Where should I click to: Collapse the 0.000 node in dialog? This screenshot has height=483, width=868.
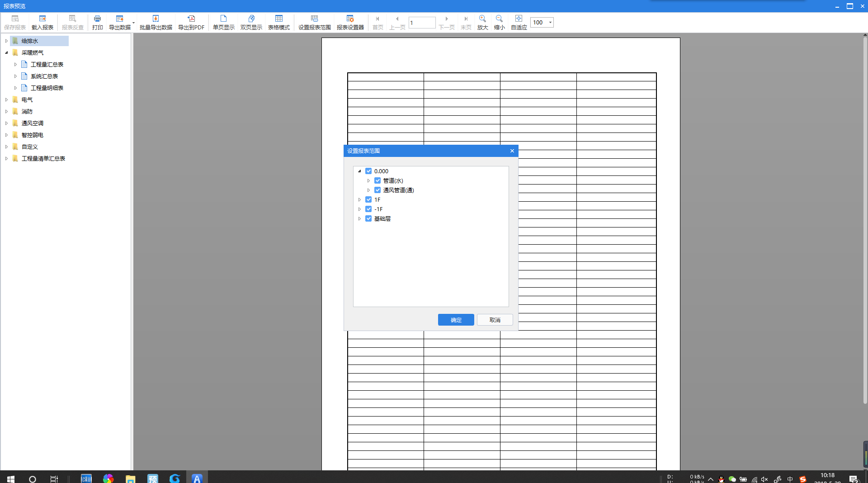tap(360, 171)
